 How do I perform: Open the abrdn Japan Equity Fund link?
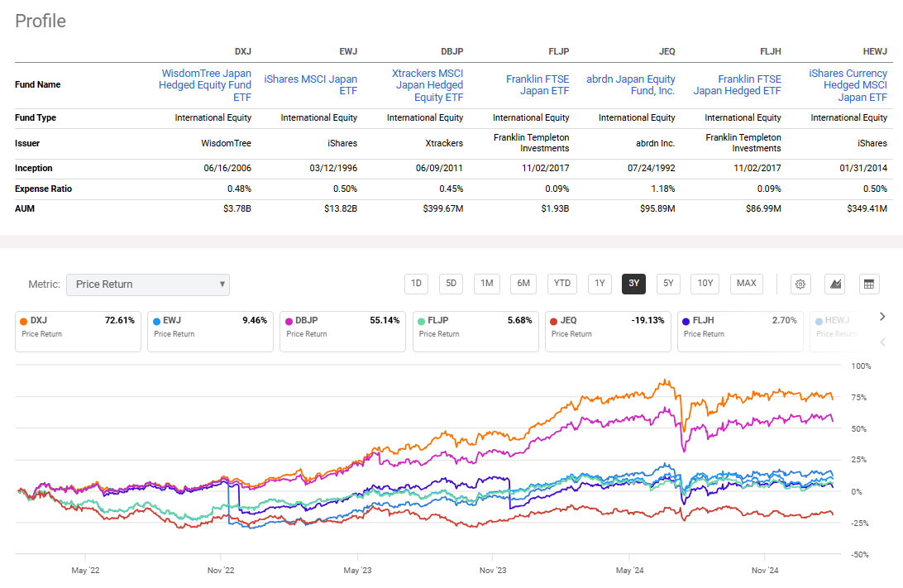click(631, 84)
